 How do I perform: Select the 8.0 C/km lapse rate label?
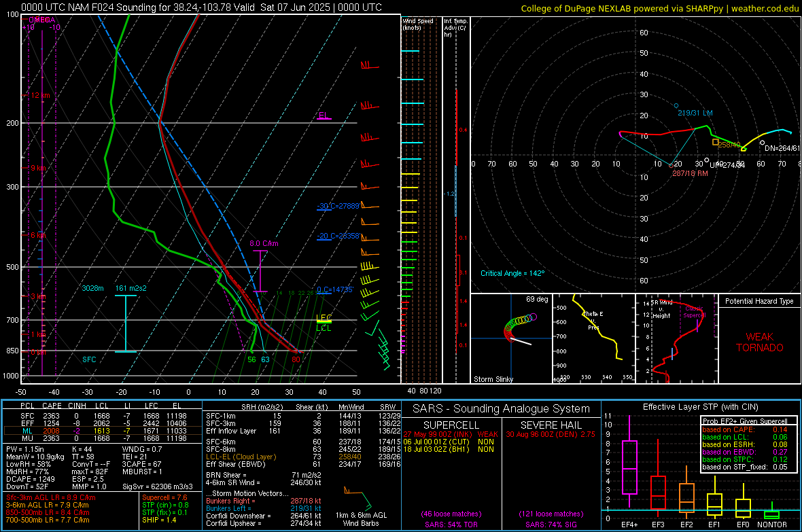[264, 243]
